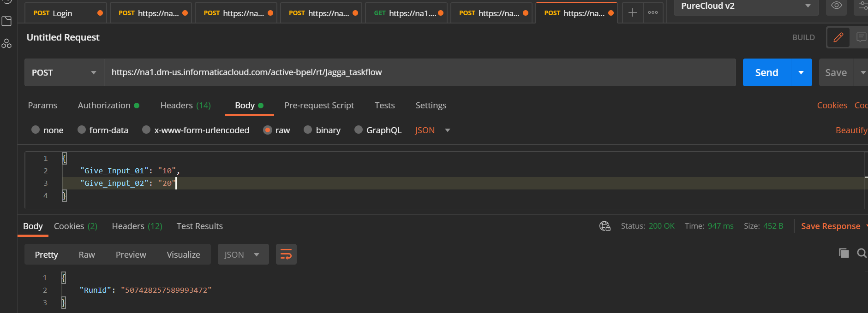Open the PureCloud v2 environment dropdown
This screenshot has height=313, width=868.
click(746, 6)
